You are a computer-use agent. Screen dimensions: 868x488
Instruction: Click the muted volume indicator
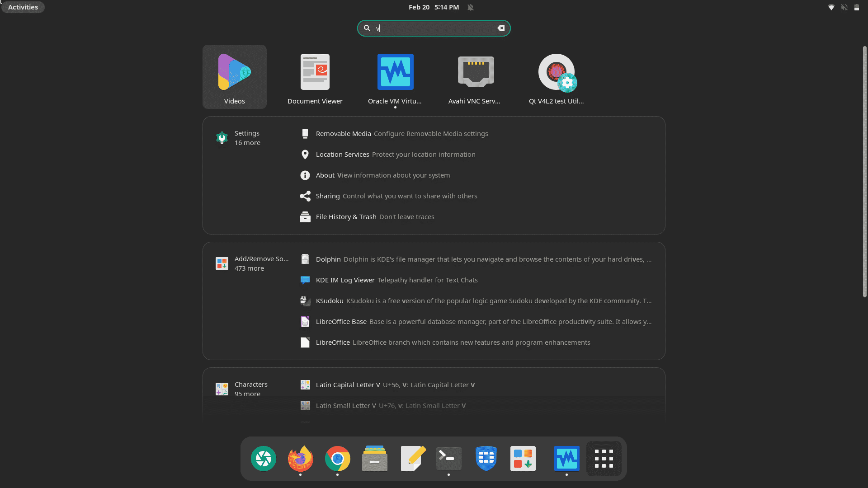(x=844, y=7)
